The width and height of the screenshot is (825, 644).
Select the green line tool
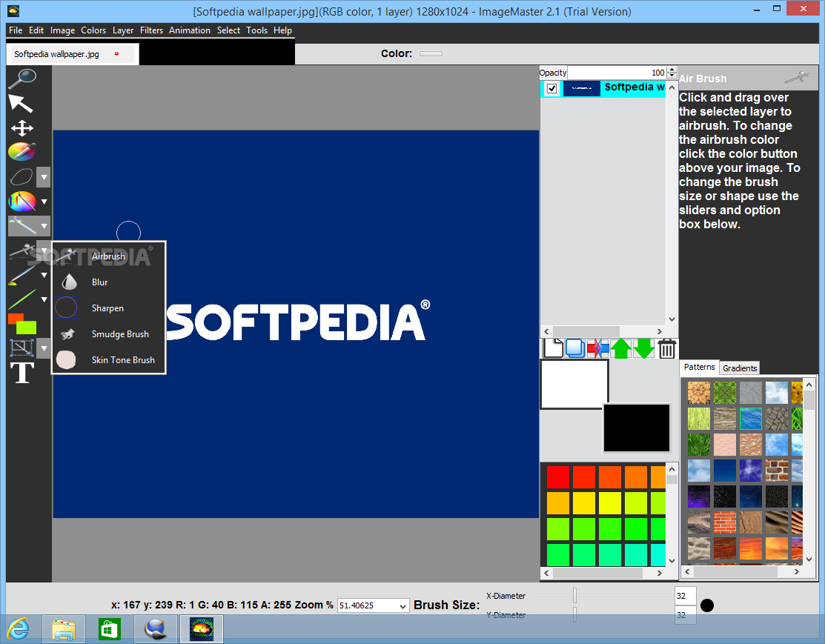tap(22, 300)
